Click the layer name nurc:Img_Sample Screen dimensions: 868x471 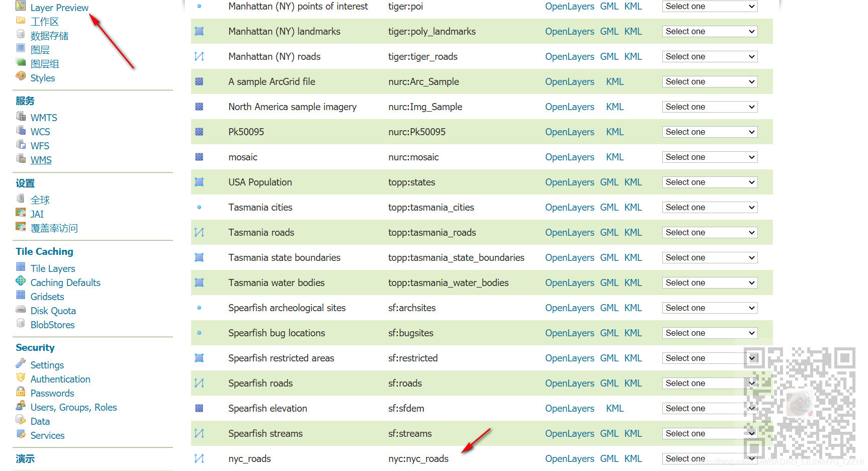pos(425,107)
